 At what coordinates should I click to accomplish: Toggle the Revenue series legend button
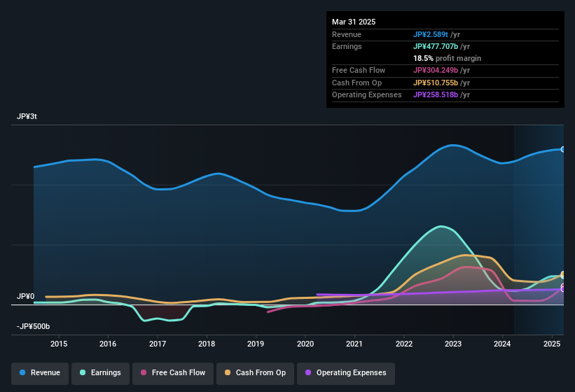tap(40, 374)
